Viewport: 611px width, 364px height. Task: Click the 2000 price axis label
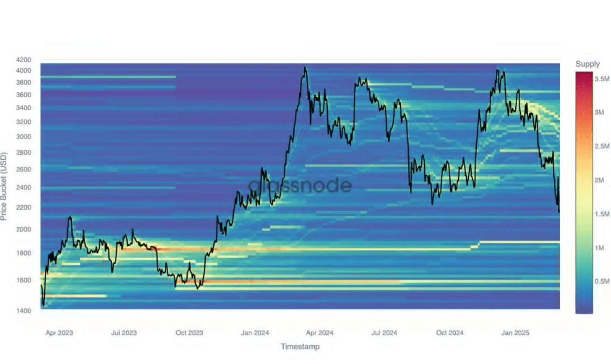coord(23,229)
